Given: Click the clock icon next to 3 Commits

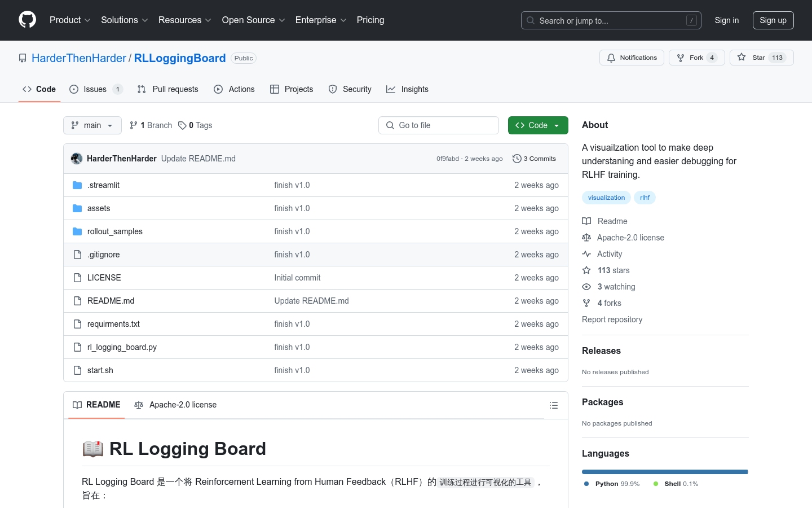Looking at the screenshot, I should coord(517,159).
